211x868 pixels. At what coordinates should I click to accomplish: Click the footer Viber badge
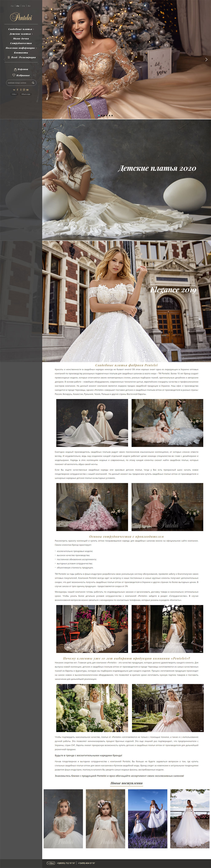click(x=51, y=863)
